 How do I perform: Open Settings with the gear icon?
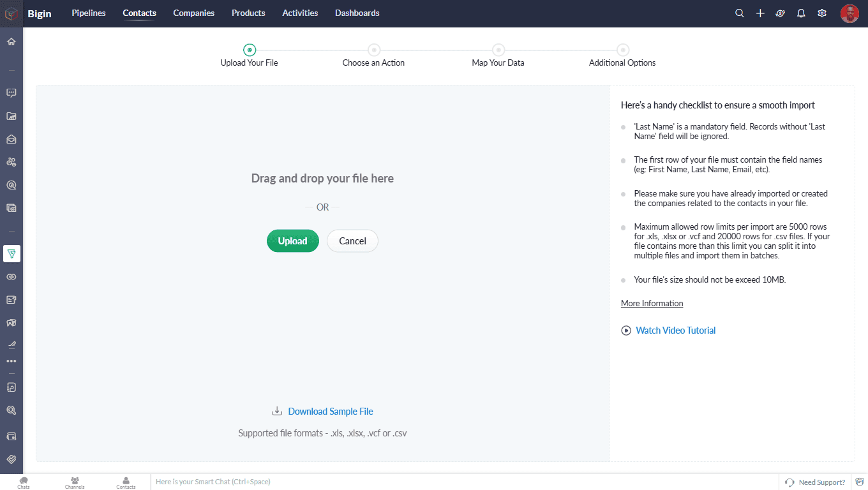coord(822,13)
